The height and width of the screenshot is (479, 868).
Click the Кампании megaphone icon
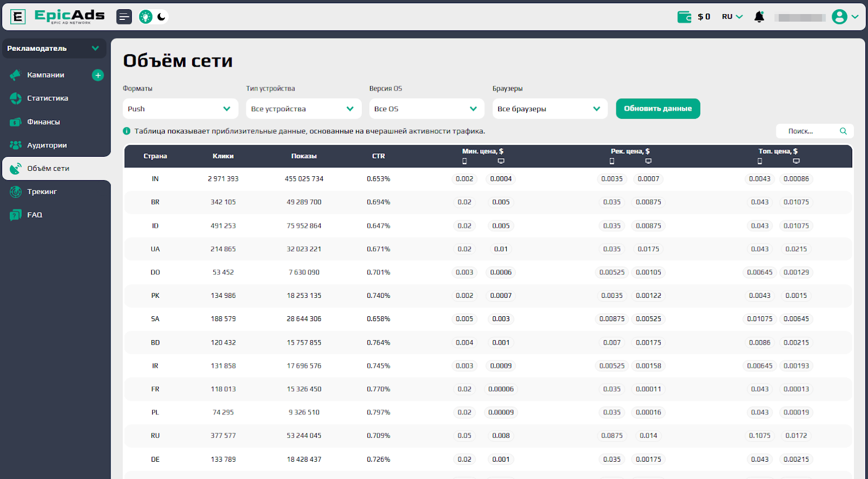point(16,75)
